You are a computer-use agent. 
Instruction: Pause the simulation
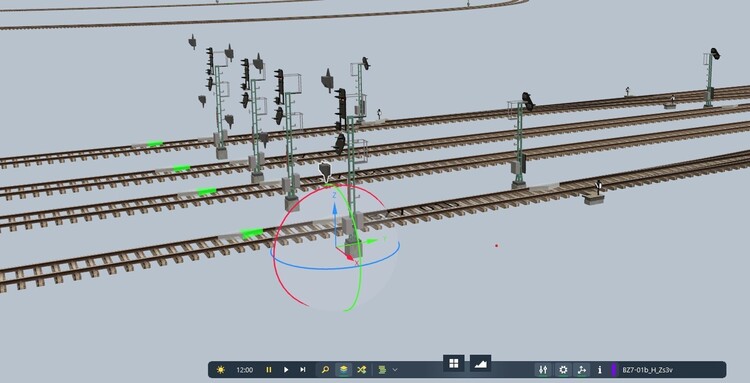pos(269,370)
